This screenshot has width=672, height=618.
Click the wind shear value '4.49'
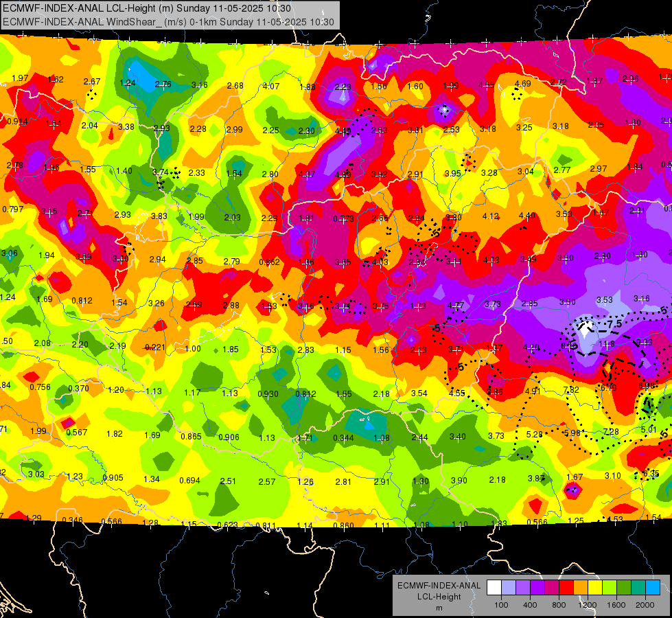click(x=343, y=130)
